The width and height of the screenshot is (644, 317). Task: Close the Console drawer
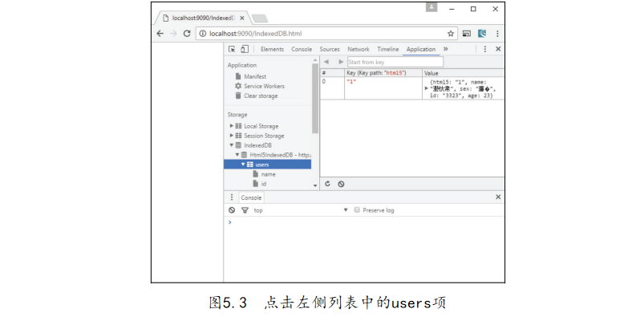coord(498,197)
